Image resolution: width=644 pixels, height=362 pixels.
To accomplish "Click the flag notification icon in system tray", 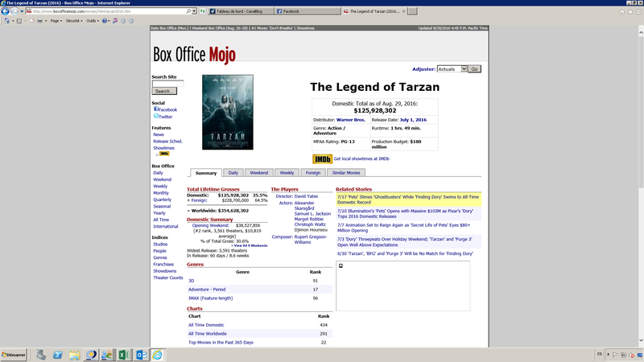I will [x=615, y=355].
